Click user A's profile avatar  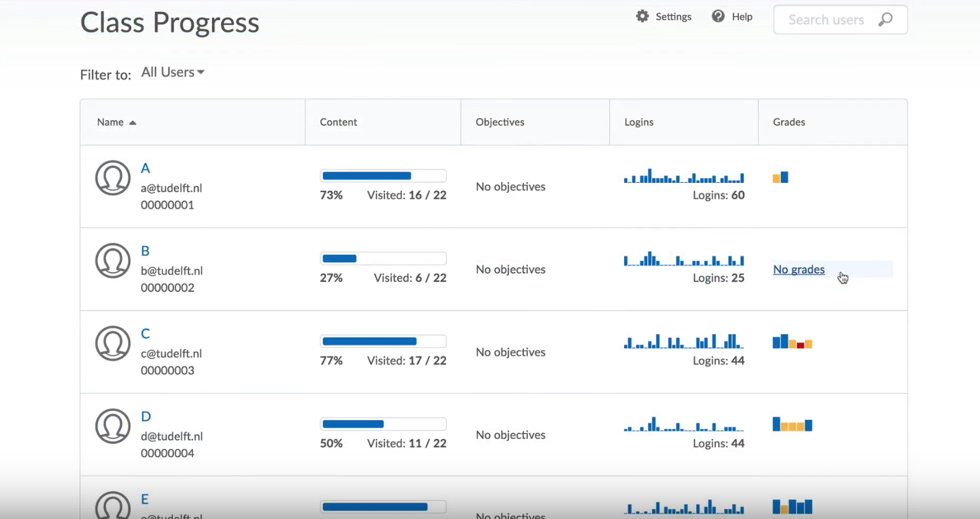(x=113, y=178)
